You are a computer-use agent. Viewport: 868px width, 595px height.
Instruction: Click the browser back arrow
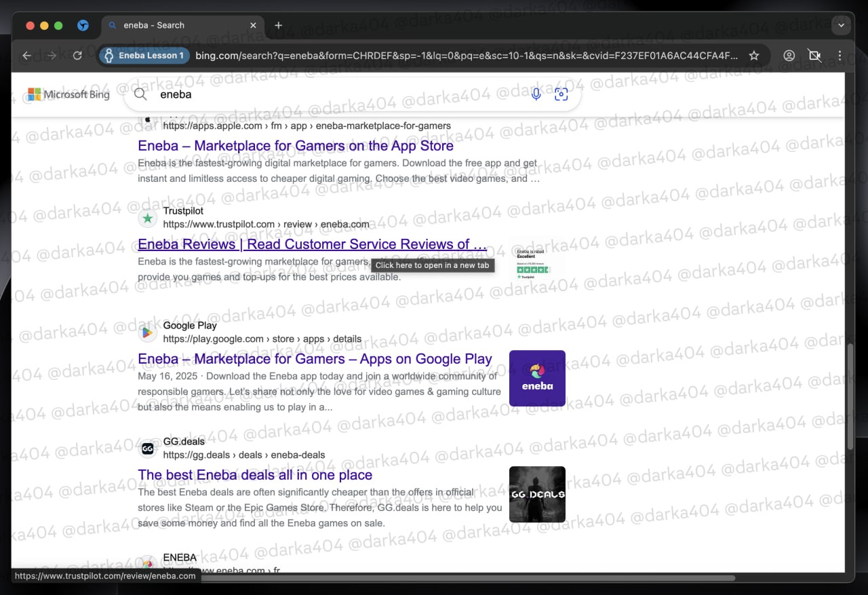tap(26, 56)
